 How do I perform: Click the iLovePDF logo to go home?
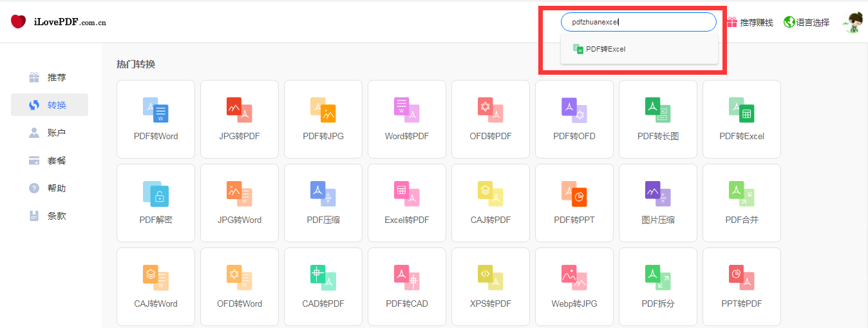click(x=58, y=22)
